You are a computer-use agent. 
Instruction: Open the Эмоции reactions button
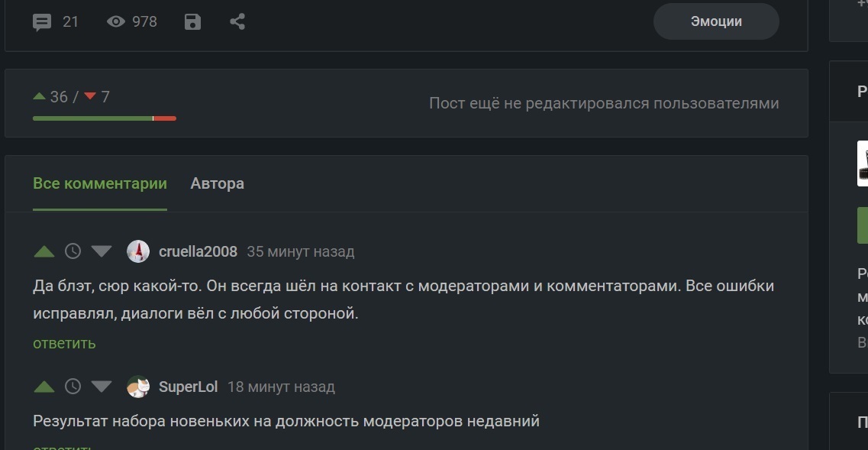click(716, 21)
